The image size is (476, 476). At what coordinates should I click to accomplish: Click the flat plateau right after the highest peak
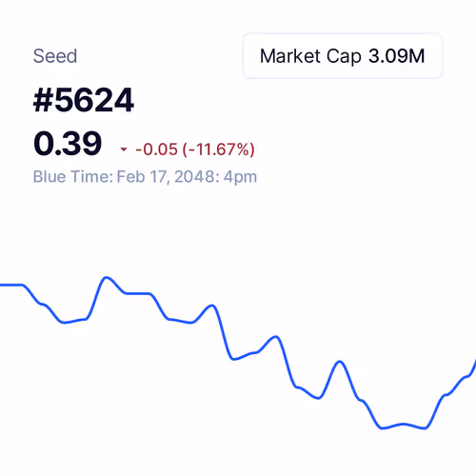[138, 293]
